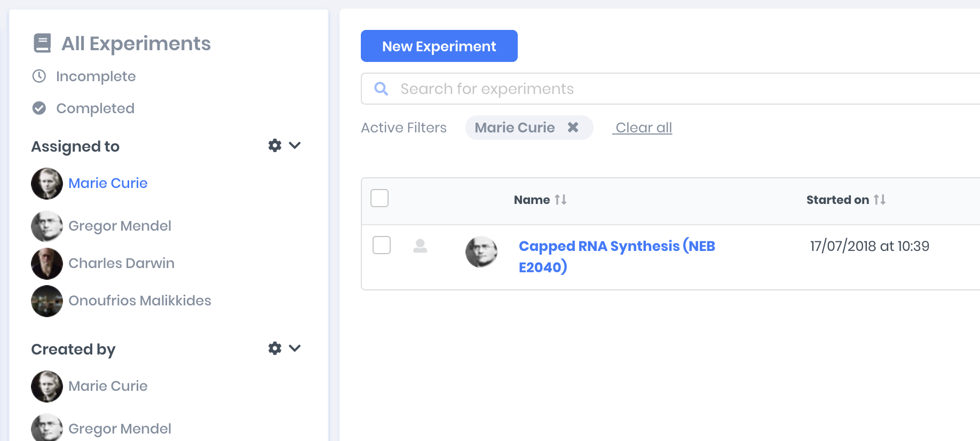Viewport: 980px width, 441px height.
Task: Open the Assigned to settings gear
Action: [275, 145]
